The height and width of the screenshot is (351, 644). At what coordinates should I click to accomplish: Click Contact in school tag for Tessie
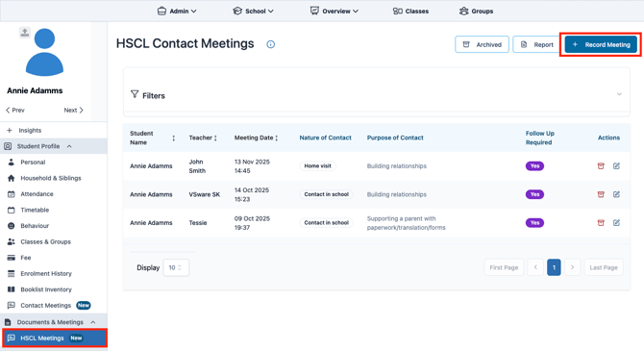point(326,223)
